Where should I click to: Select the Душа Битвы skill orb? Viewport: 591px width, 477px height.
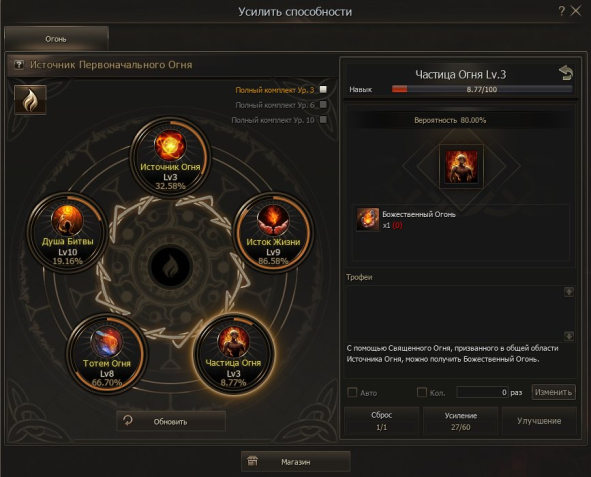(67, 232)
